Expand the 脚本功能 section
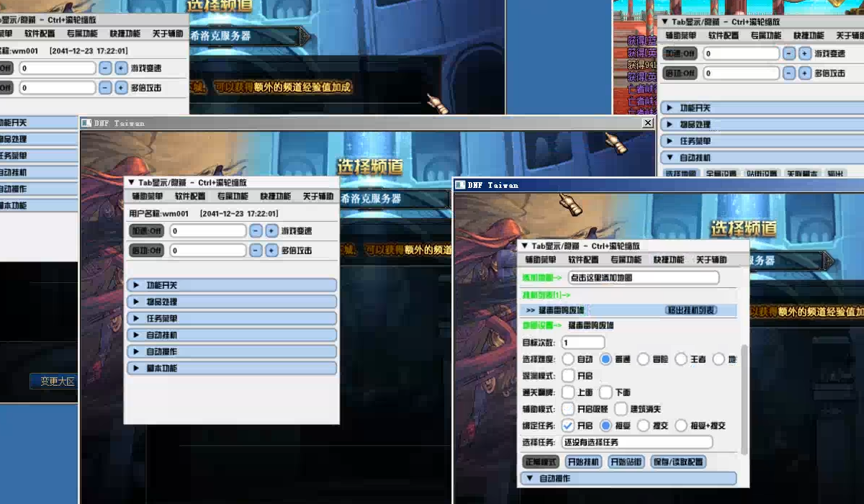This screenshot has height=504, width=864. click(x=230, y=368)
